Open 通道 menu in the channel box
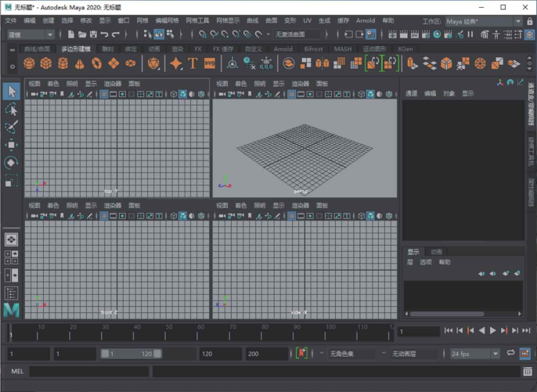This screenshot has width=537, height=392. point(411,93)
